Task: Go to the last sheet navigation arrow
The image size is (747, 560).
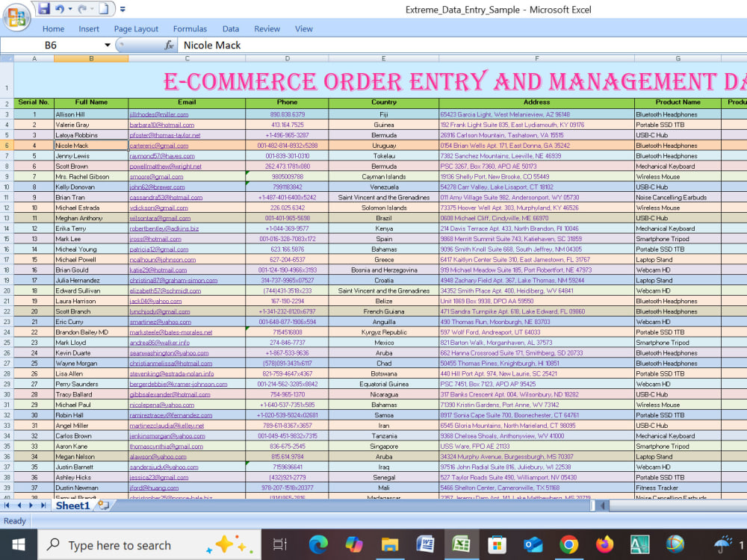Action: pos(43,505)
